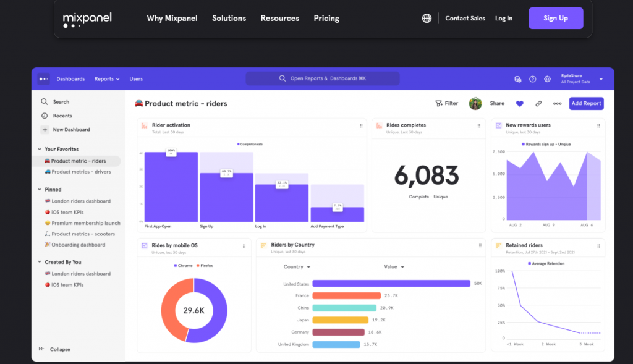The height and width of the screenshot is (364, 633).
Task: Open the settings gear icon
Action: (x=547, y=79)
